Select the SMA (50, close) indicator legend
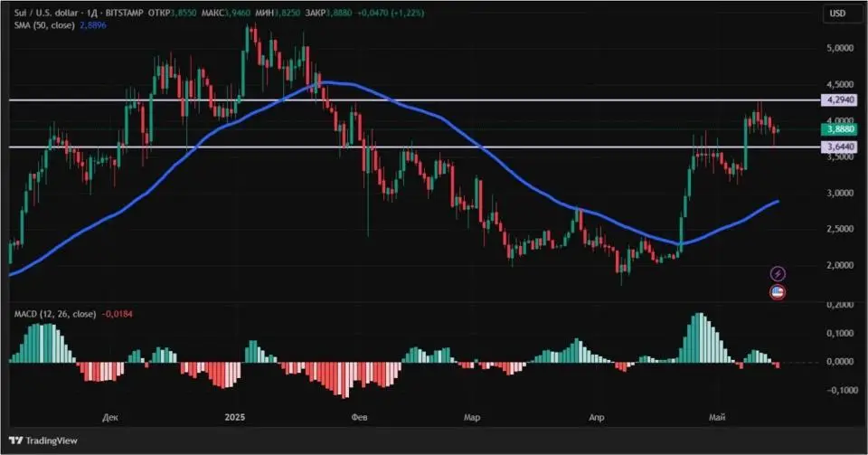This screenshot has width=868, height=455. (x=44, y=25)
